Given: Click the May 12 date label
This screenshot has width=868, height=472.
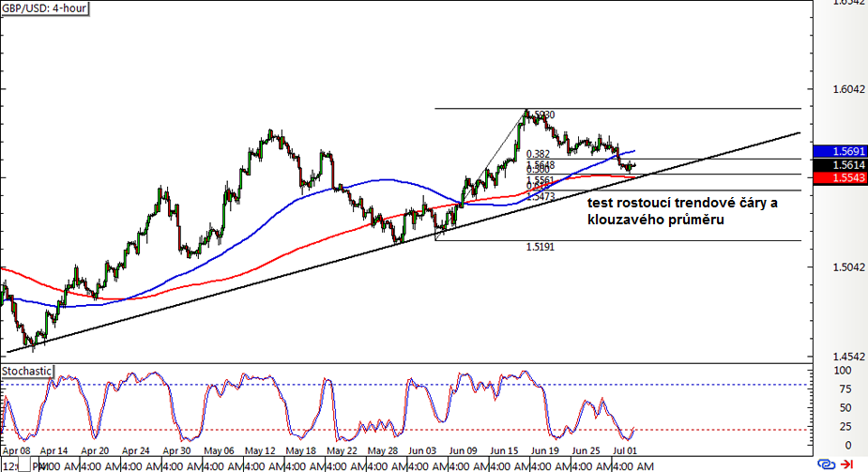Looking at the screenshot, I should click(x=260, y=451).
